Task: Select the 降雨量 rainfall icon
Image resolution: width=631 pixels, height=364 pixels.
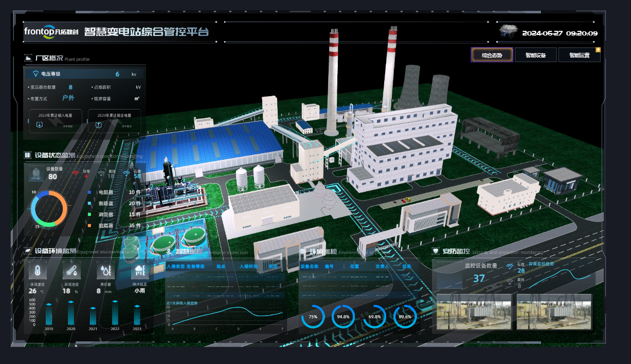Action: [105, 271]
